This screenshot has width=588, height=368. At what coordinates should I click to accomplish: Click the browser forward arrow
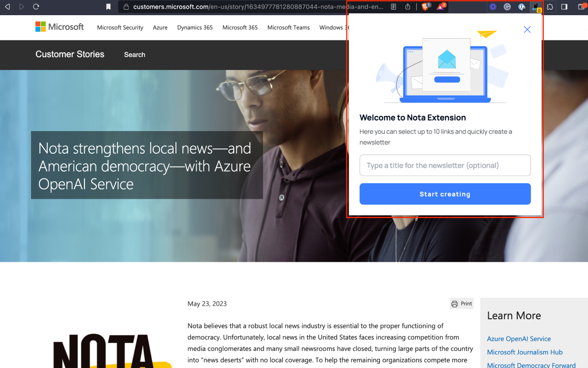(22, 7)
